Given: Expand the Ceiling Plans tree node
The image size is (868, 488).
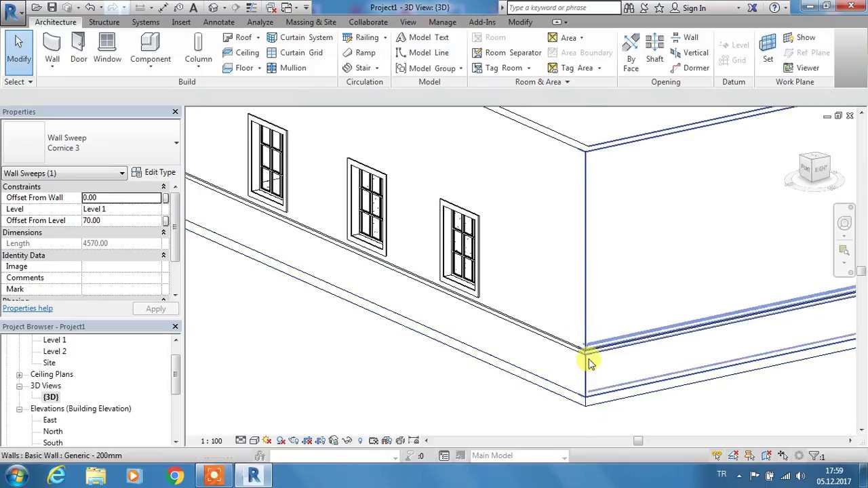Looking at the screenshot, I should coord(19,374).
